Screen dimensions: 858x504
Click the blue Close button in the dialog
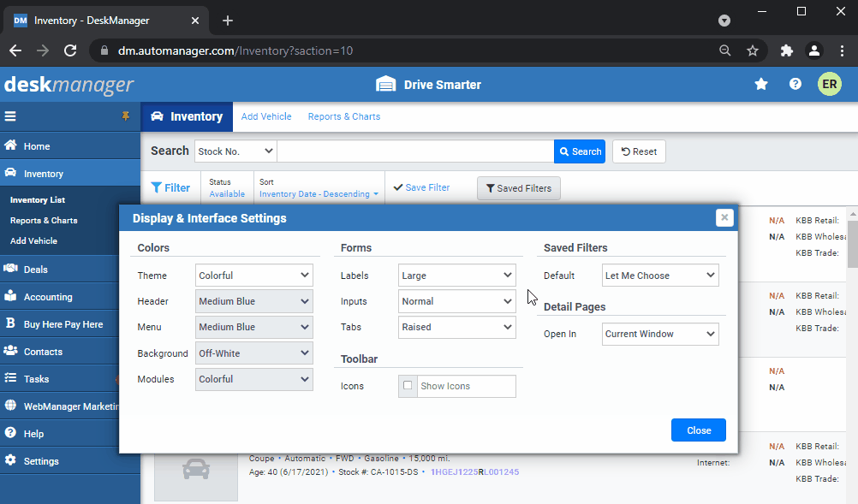pos(699,430)
